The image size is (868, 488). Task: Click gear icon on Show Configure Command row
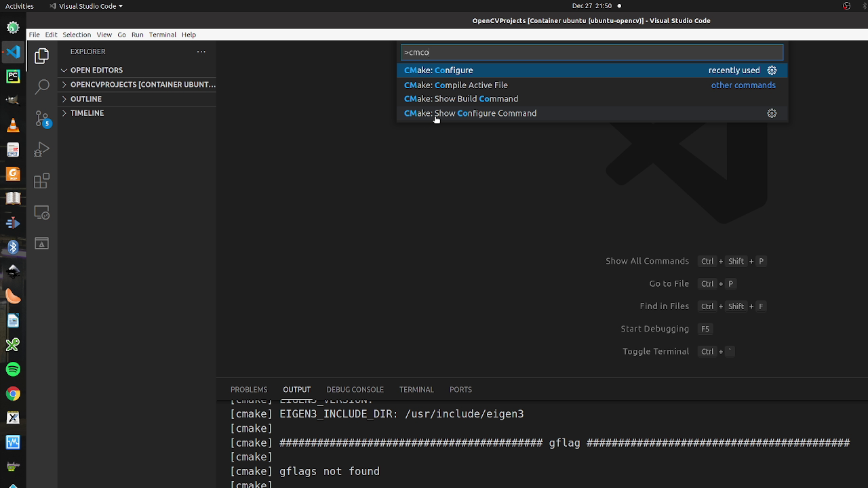coord(772,113)
